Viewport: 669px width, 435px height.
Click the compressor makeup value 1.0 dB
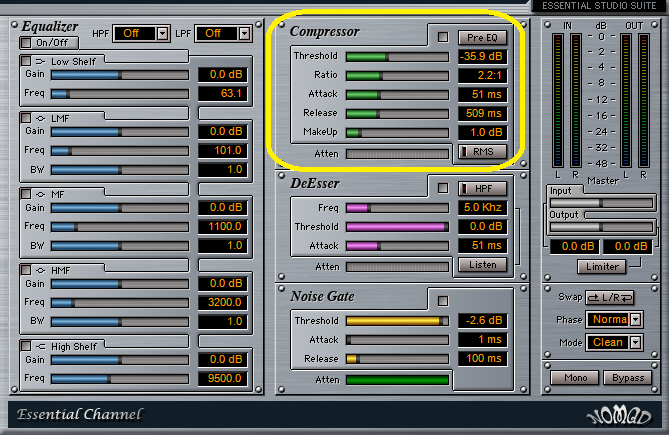coord(482,133)
